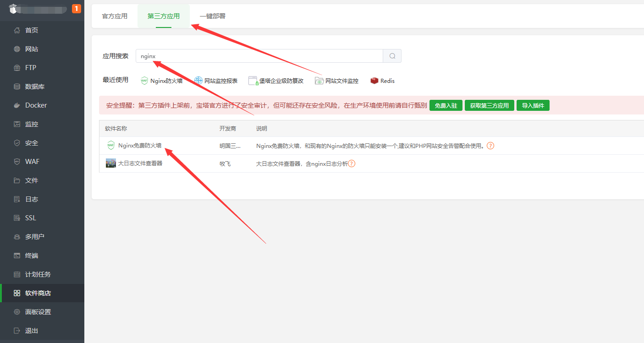This screenshot has height=343, width=644.
Task: Click the 免费入驻 green button
Action: click(446, 105)
